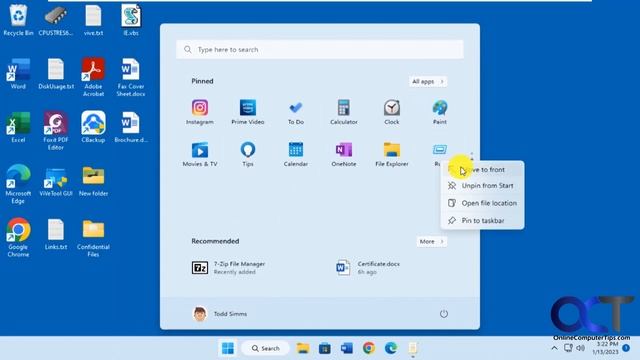The height and width of the screenshot is (360, 640).
Task: Launch OneNote from Start menu
Action: point(344,154)
